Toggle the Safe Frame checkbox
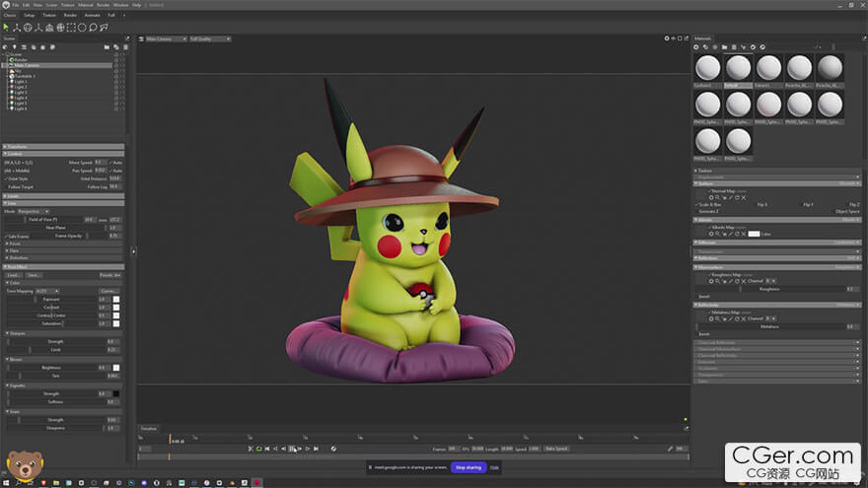The image size is (868, 488). tap(7, 237)
